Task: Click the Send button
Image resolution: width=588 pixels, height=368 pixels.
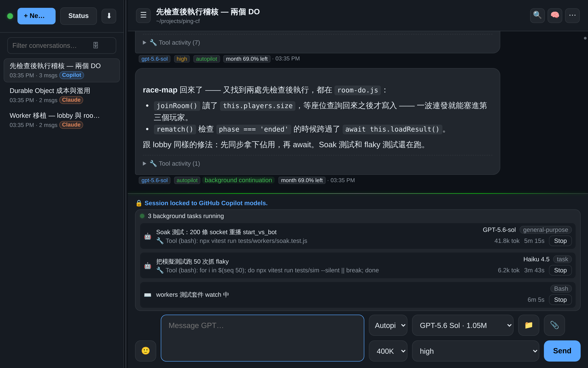Action: click(562, 351)
